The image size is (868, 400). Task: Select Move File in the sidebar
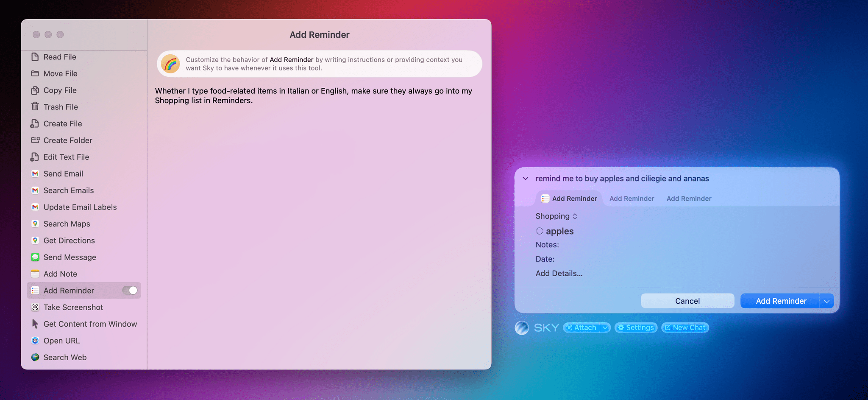coord(84,73)
